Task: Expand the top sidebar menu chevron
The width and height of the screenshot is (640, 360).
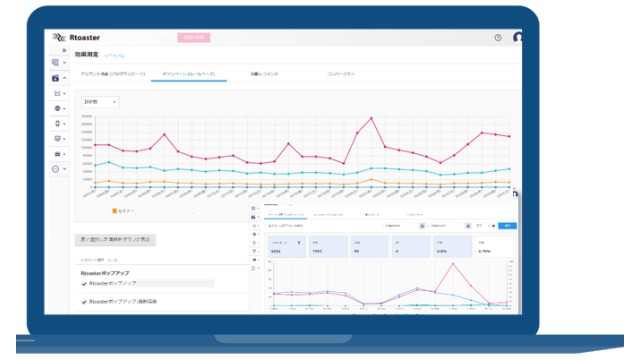Action: point(64,63)
